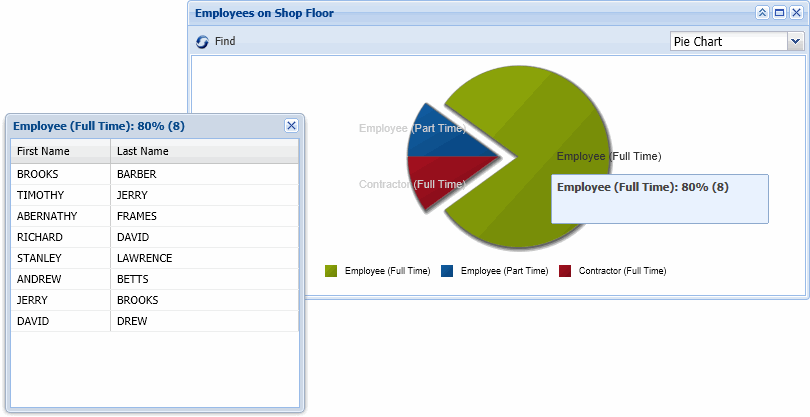Toggle red Contractor (Full Time) legend swatch
This screenshot has height=417, width=810.
point(565,271)
